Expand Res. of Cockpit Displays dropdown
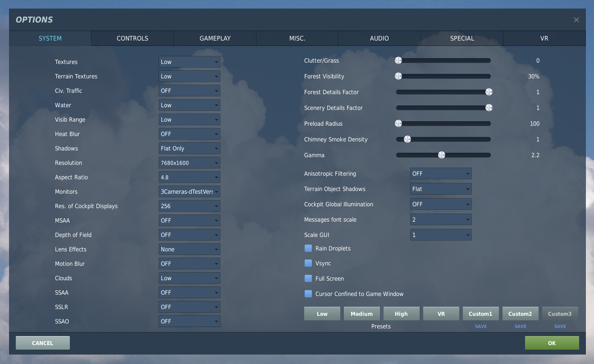The width and height of the screenshot is (594, 364). point(189,206)
